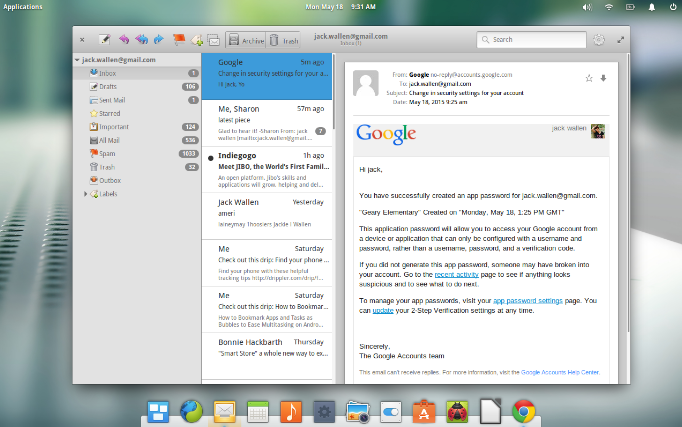
Task: Open the notifications bell indicator
Action: tap(652, 7)
